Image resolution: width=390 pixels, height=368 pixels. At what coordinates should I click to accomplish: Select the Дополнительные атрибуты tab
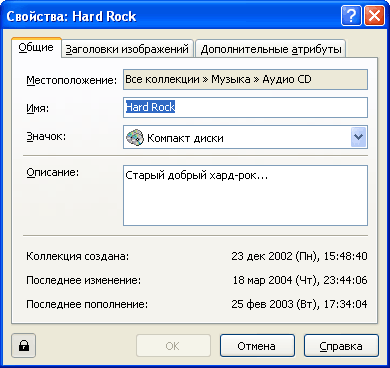click(271, 49)
